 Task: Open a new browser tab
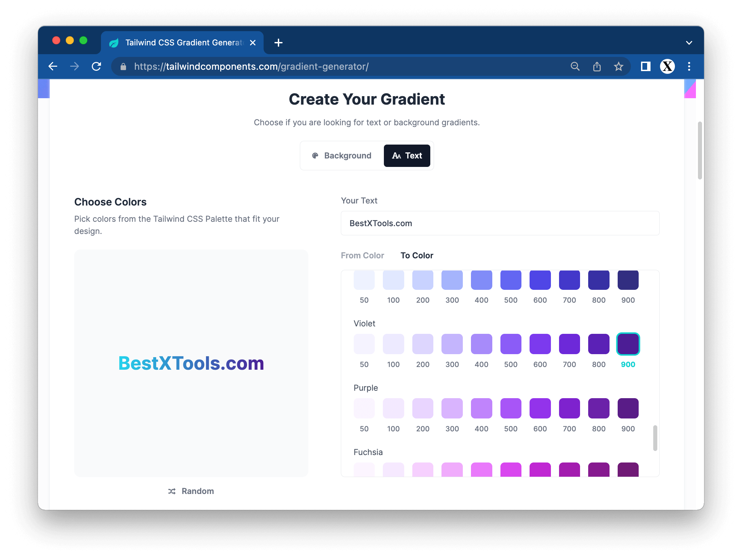(x=279, y=43)
